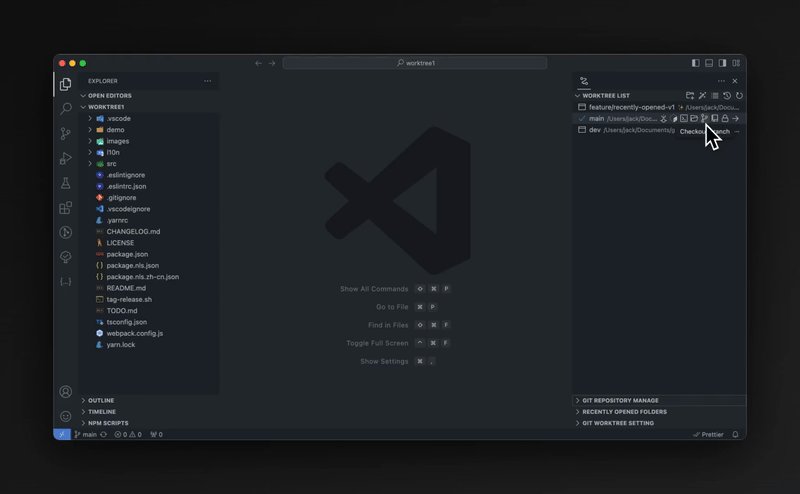The width and height of the screenshot is (800, 494).
Task: Go back with the title bar left arrow
Action: pyautogui.click(x=258, y=63)
